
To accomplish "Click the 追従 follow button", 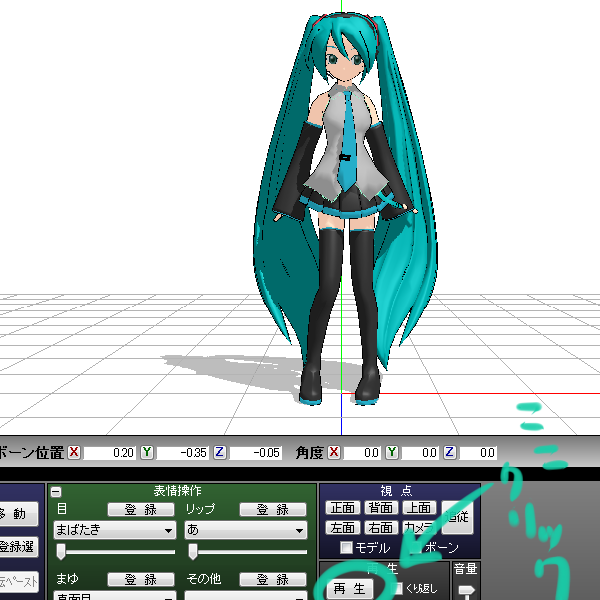I will pos(457,517).
